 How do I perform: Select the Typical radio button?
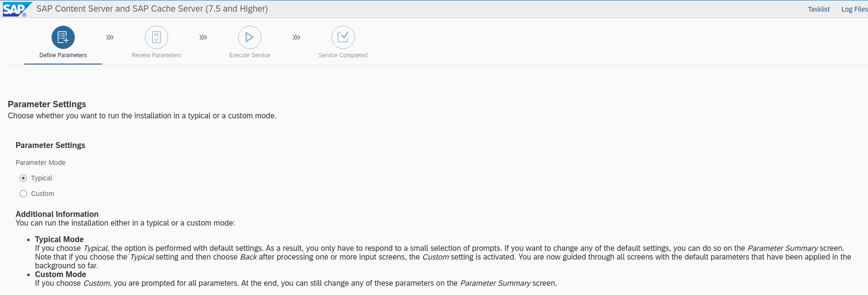tap(23, 178)
